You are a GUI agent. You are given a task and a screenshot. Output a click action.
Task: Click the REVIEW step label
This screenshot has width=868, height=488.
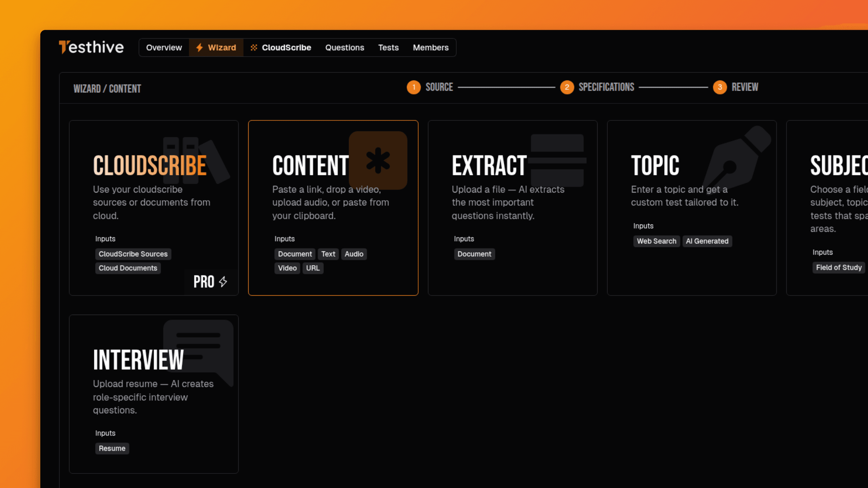[745, 87]
